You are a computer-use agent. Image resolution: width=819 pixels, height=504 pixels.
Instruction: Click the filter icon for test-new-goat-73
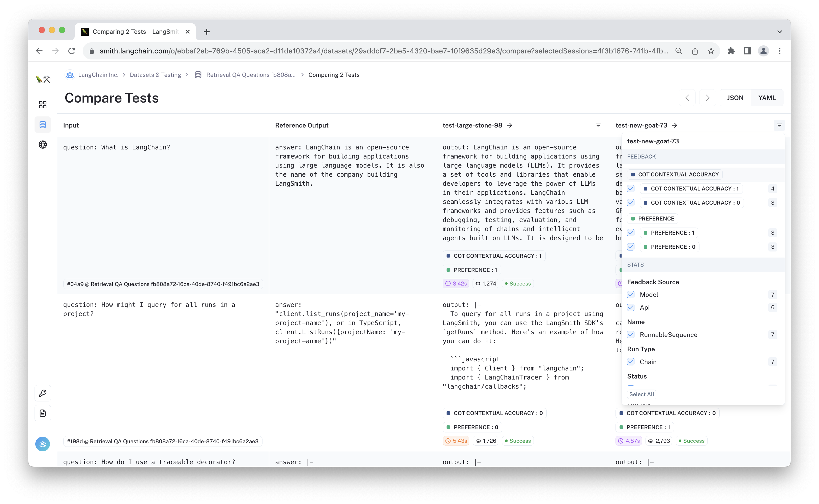[x=779, y=125]
